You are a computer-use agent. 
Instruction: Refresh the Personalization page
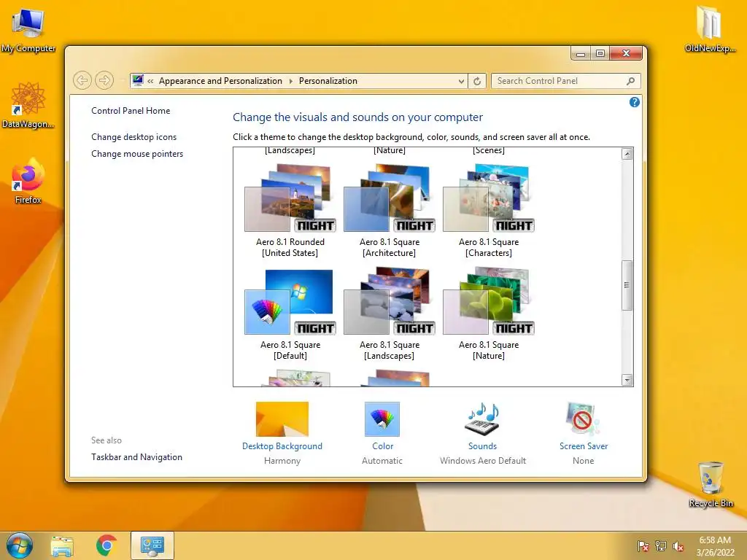[x=477, y=81]
